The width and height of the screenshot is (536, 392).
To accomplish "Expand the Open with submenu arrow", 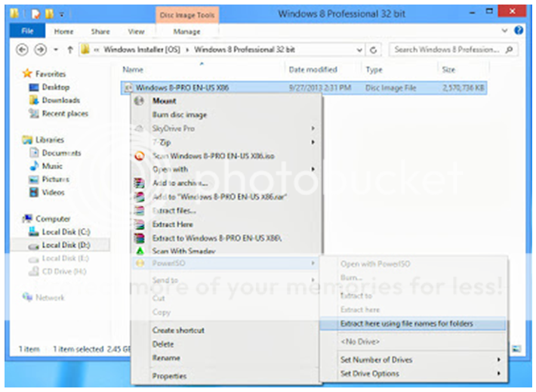I will pos(313,169).
